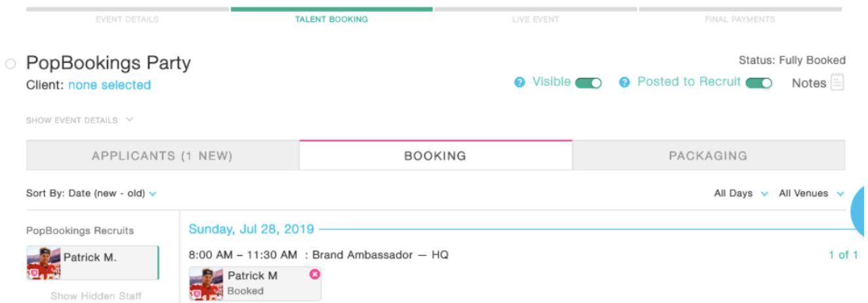Toggle the Visible switch off

click(x=588, y=83)
